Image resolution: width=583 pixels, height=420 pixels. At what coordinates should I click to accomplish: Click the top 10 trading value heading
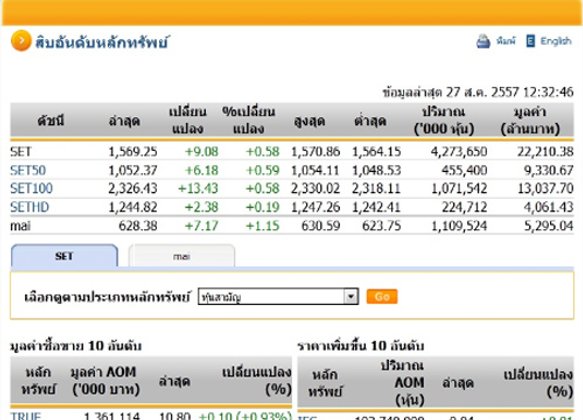tap(76, 346)
